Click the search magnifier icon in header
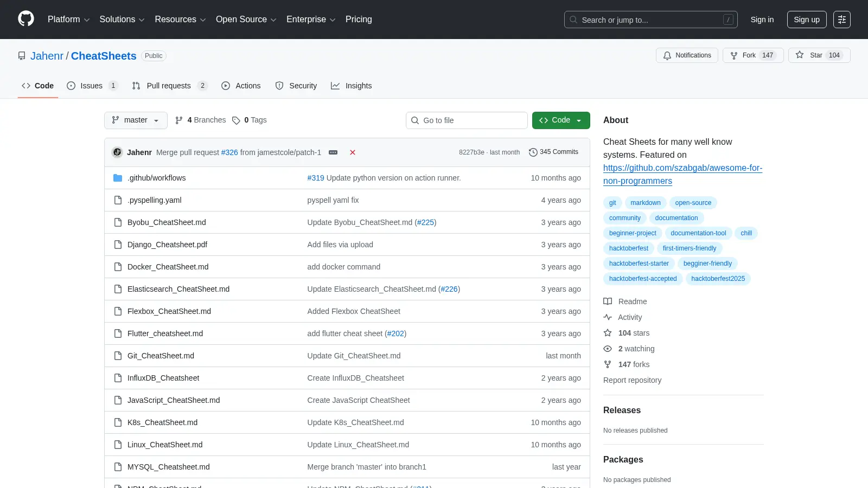The width and height of the screenshot is (868, 488). coord(573,20)
